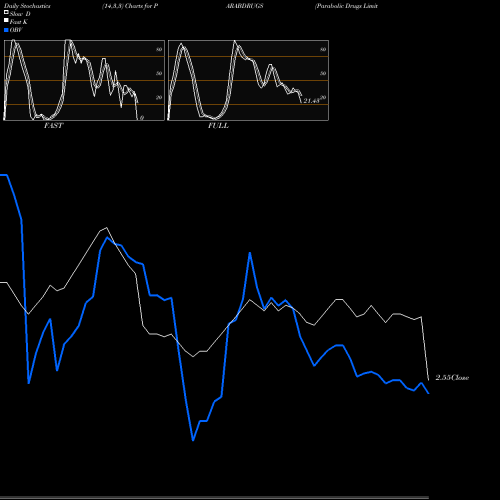The height and width of the screenshot is (500, 500).
Task: Click the 'FULL' chart label
Action: [x=218, y=126]
